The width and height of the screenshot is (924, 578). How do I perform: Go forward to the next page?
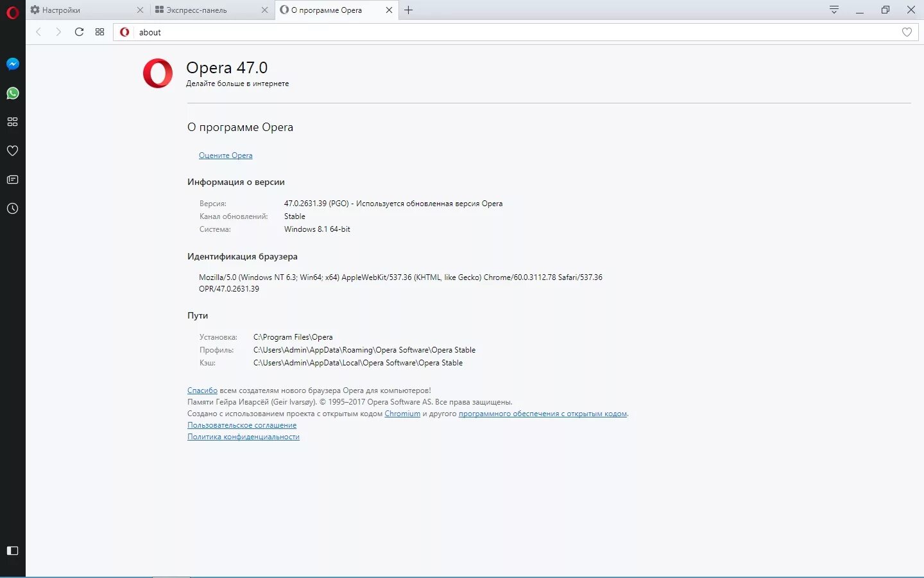pos(58,31)
